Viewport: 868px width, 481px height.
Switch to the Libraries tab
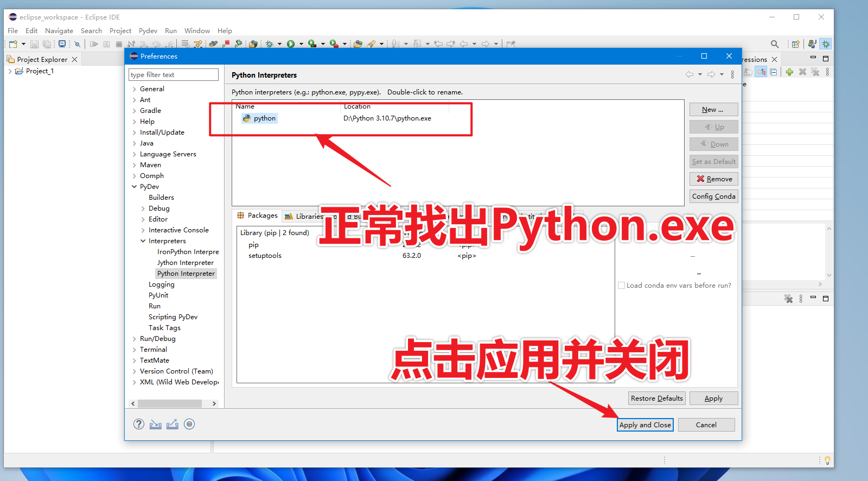pos(304,216)
